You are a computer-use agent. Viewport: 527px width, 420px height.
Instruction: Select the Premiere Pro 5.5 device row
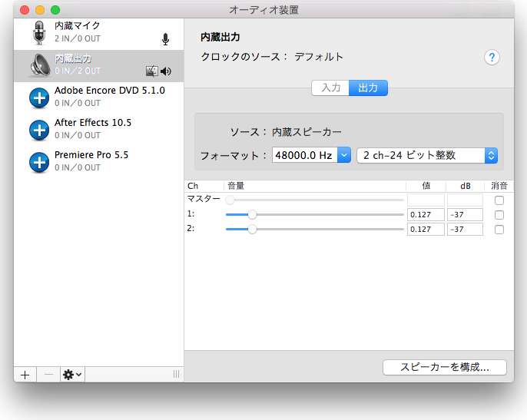tap(99, 162)
